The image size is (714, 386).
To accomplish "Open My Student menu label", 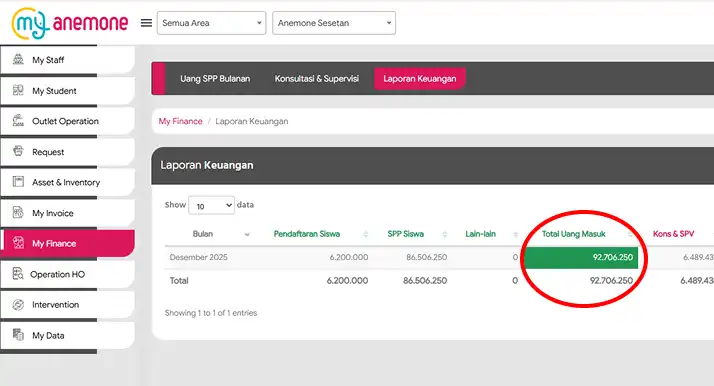I will click(54, 91).
